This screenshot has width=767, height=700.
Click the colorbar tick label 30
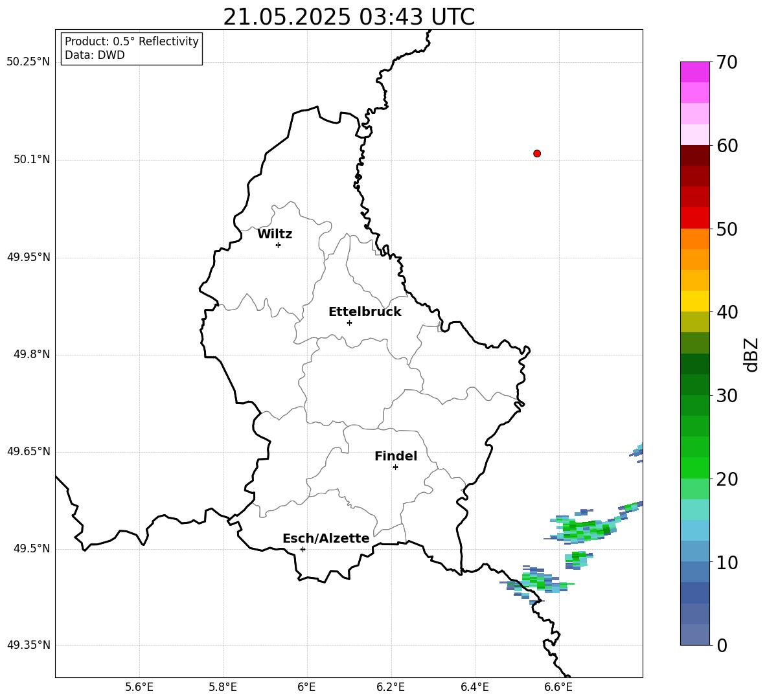pyautogui.click(x=726, y=396)
